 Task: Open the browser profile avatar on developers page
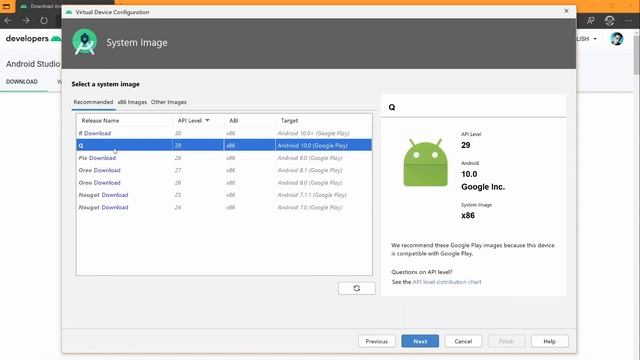coord(616,39)
